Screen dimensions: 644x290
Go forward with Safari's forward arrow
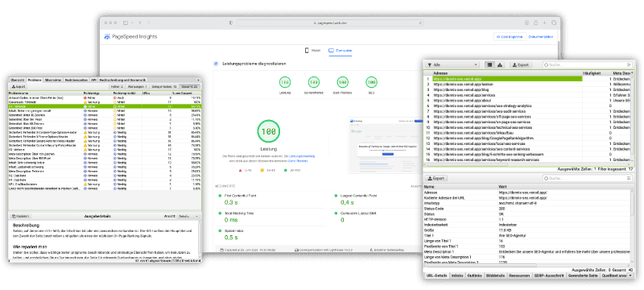click(148, 23)
